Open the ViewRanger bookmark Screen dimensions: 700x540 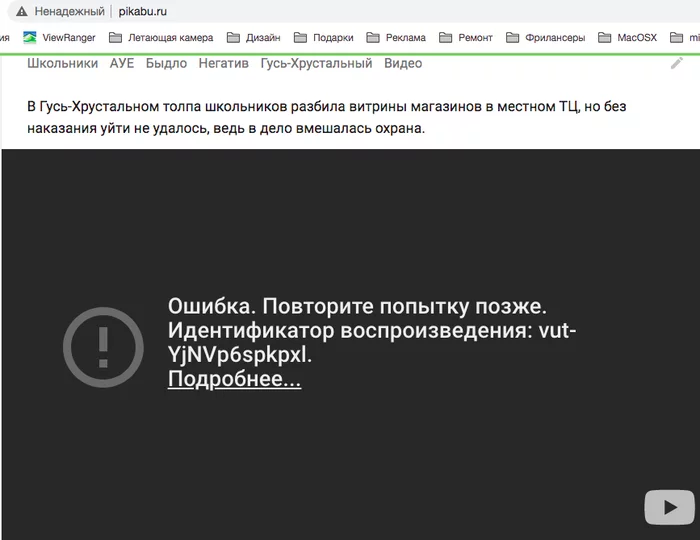point(59,37)
